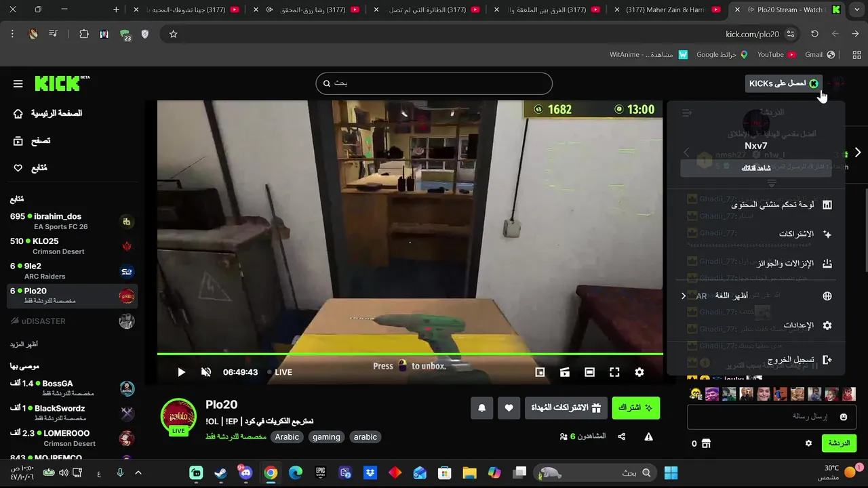
Task: Open the Google Maps bookmark
Action: [722, 55]
